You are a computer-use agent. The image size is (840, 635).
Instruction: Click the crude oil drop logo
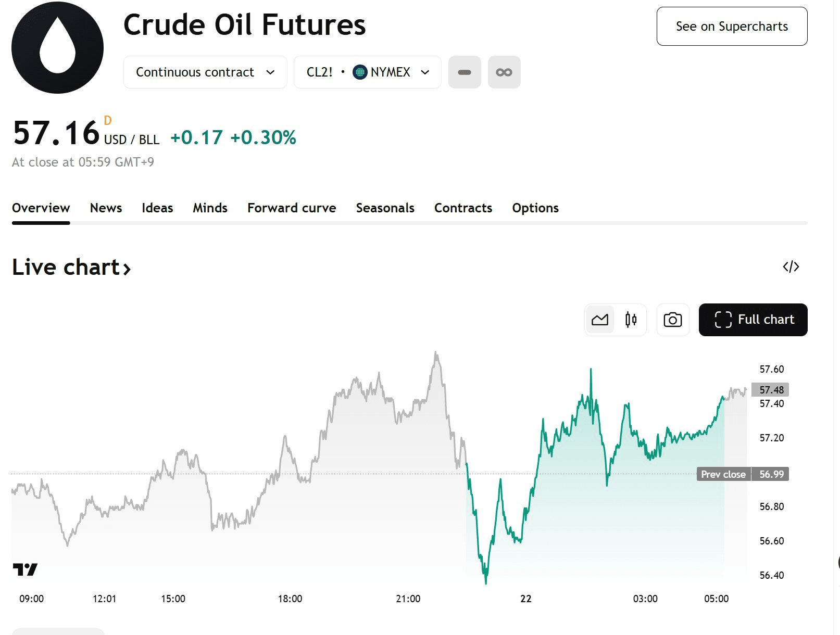click(57, 48)
